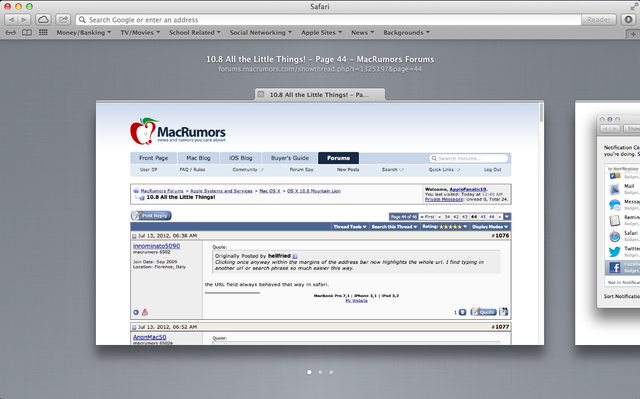This screenshot has height=399, width=640.
Task: Open the adjacent tab thumbnail on right
Action: point(607,223)
